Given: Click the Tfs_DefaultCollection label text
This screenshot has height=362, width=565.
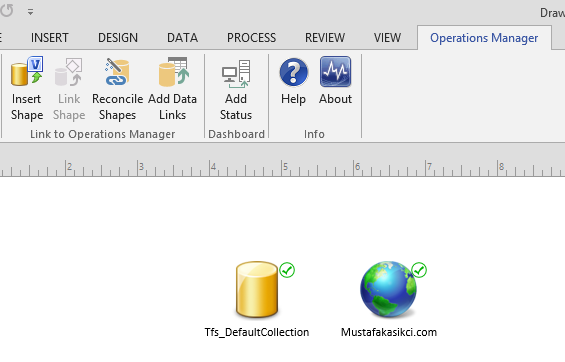Looking at the screenshot, I should [x=257, y=332].
